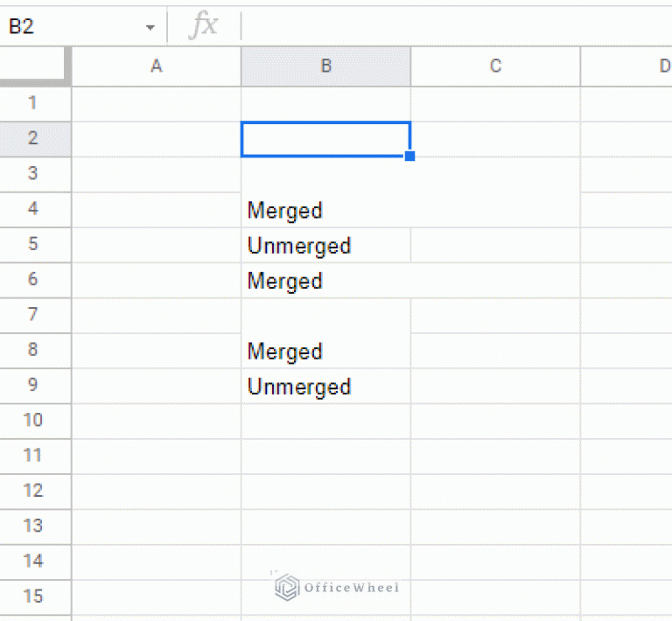Select row 7 header
672x621 pixels.
[35, 316]
